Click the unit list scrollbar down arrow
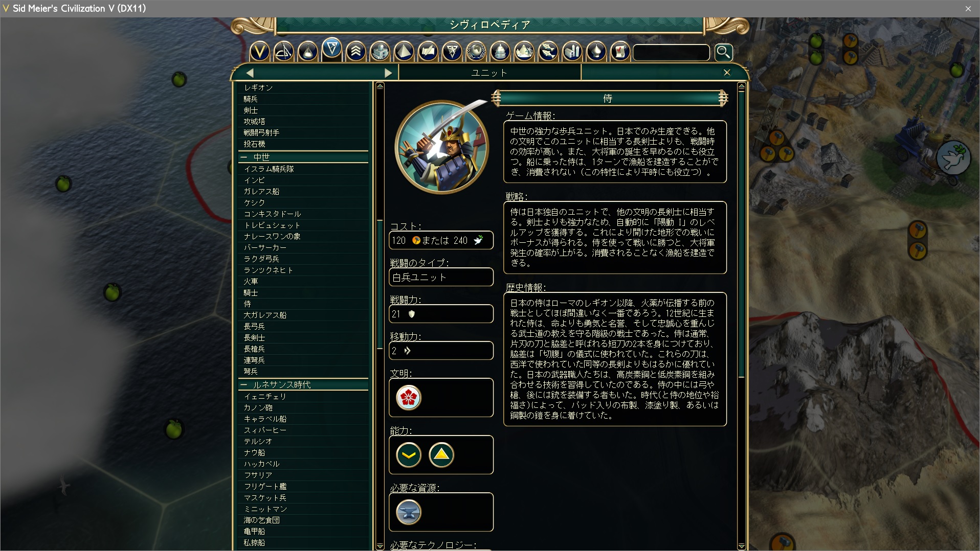Image resolution: width=980 pixels, height=551 pixels. coord(380,546)
